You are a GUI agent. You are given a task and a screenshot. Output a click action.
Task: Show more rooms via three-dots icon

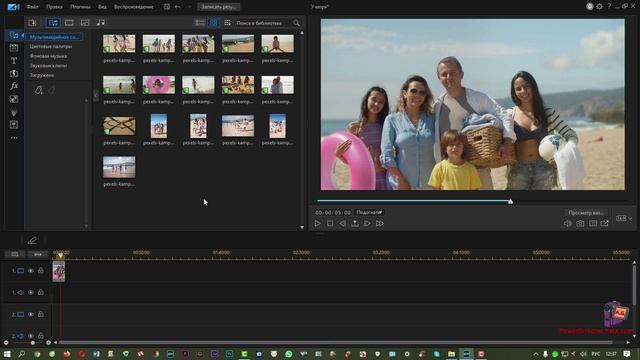coord(14,138)
